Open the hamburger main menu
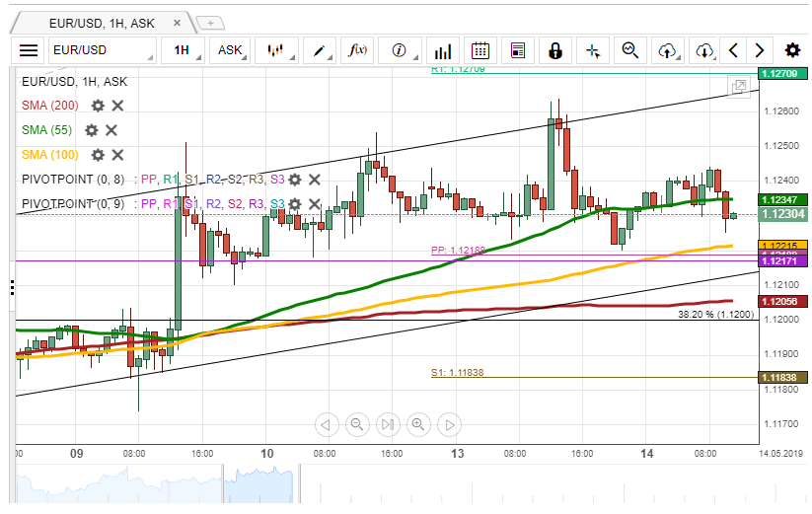 pyautogui.click(x=29, y=50)
